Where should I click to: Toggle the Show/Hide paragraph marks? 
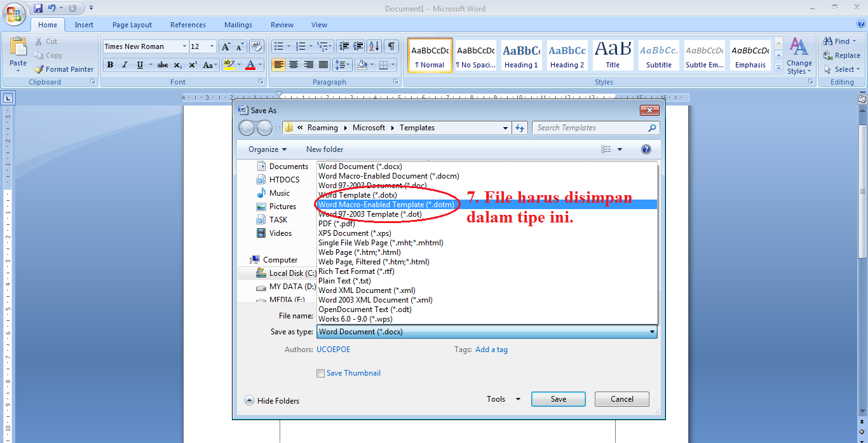coord(391,46)
